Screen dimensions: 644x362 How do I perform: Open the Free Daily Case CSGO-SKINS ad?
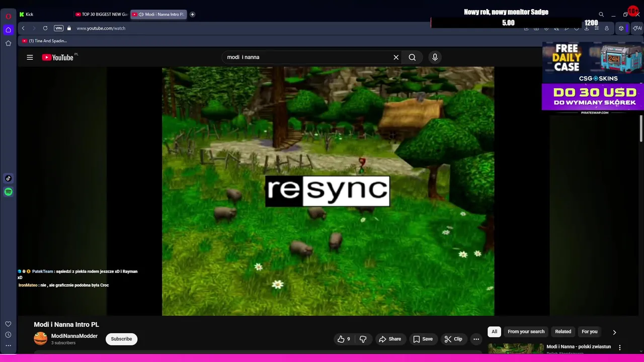tap(593, 62)
